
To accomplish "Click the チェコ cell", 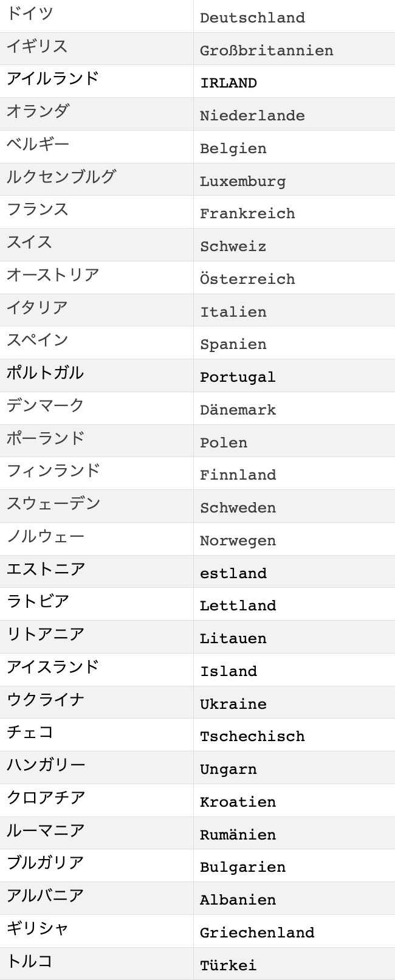I will click(30, 733).
